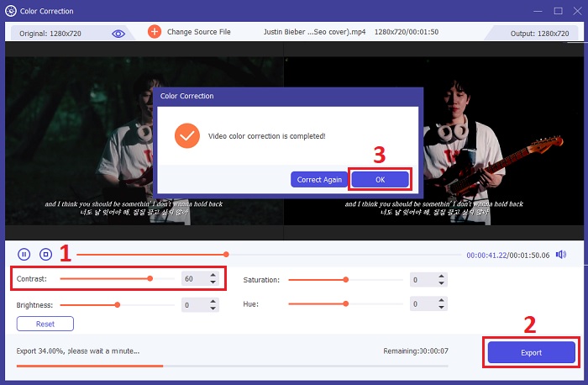This screenshot has width=588, height=385.
Task: Click Change Source File label
Action: [x=199, y=32]
